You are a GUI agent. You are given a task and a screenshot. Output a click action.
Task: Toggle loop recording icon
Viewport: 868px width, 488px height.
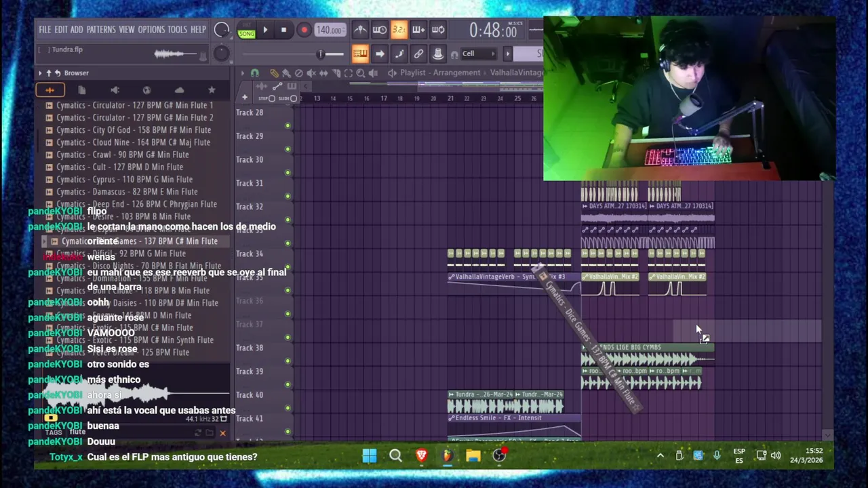(438, 30)
